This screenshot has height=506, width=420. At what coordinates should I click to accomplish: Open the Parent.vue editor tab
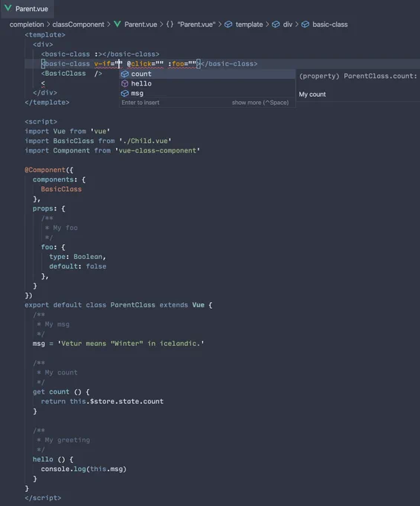[27, 9]
